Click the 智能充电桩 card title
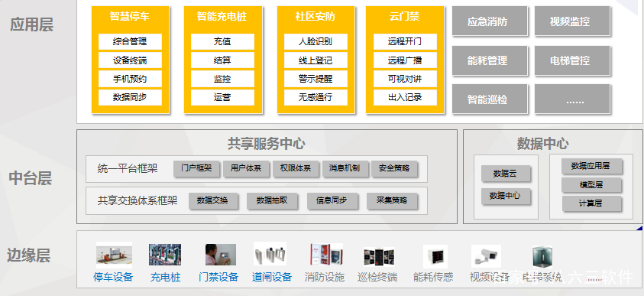Image resolution: width=644 pixels, height=296 pixels. point(222,17)
